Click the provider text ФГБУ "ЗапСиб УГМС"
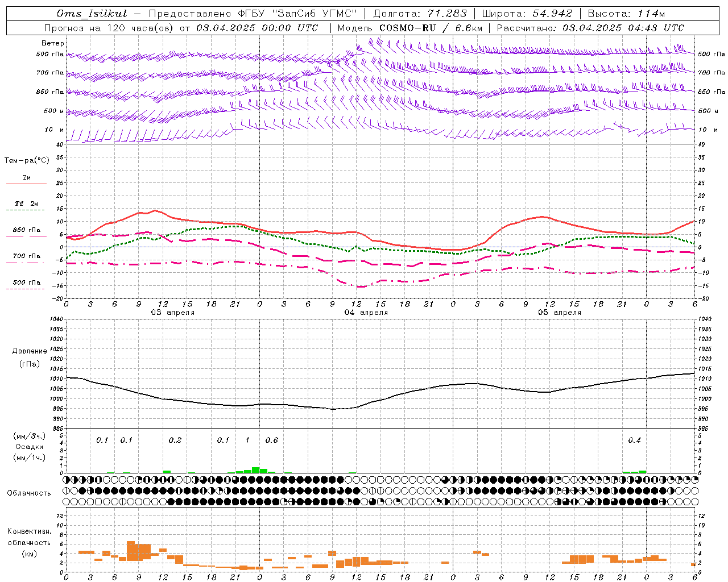 296,14
